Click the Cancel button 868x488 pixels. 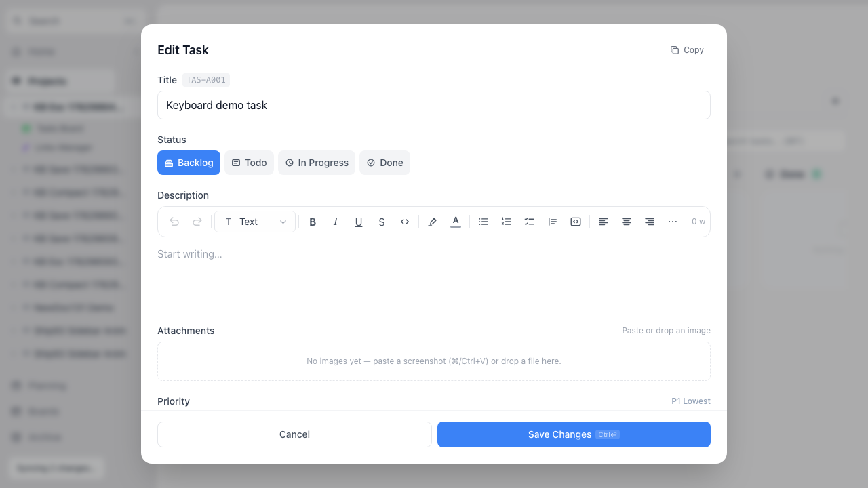[x=294, y=434]
